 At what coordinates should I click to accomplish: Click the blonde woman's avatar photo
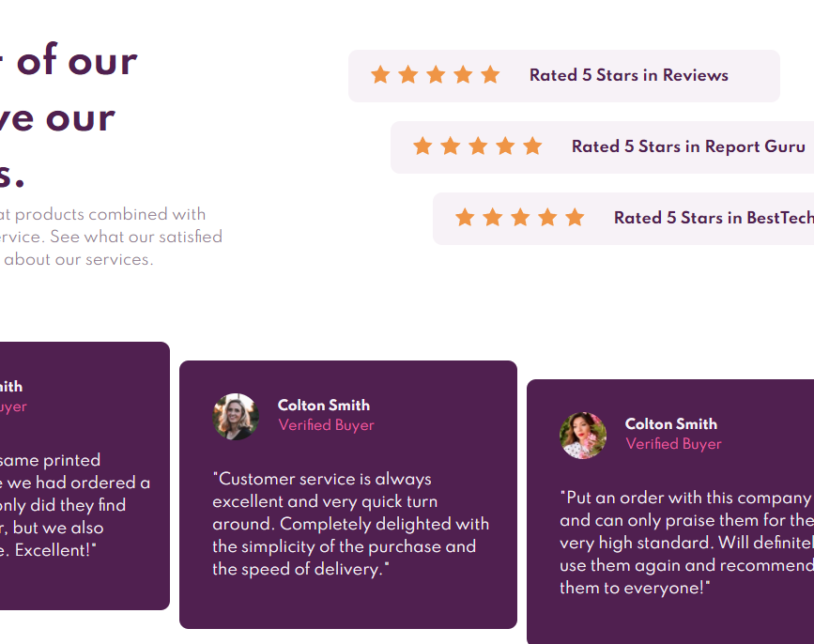[236, 416]
